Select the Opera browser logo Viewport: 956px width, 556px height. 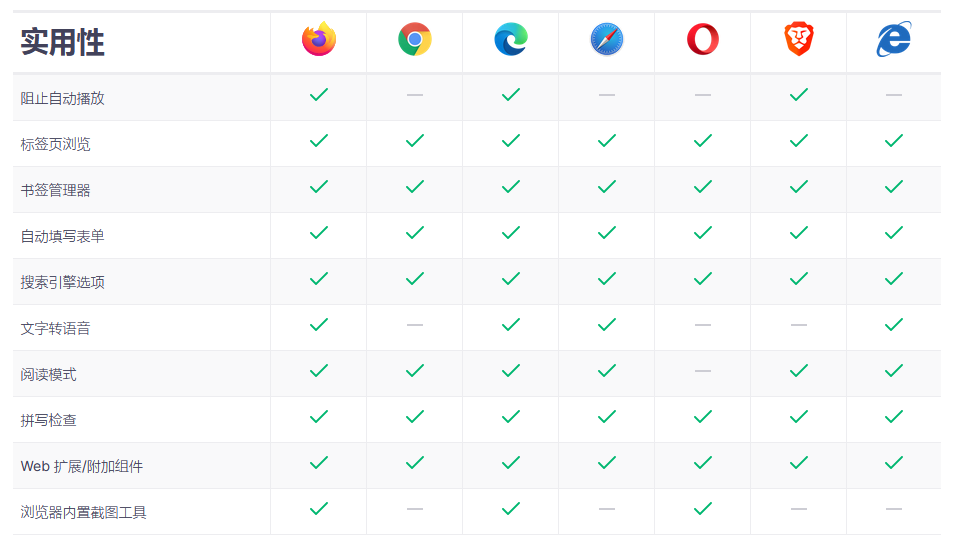point(703,40)
